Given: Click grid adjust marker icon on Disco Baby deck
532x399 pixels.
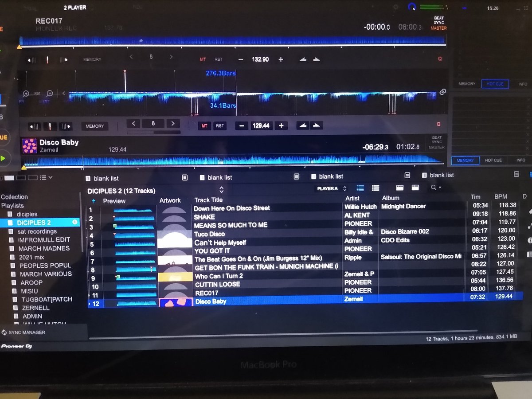Looking at the screenshot, I should [50, 126].
